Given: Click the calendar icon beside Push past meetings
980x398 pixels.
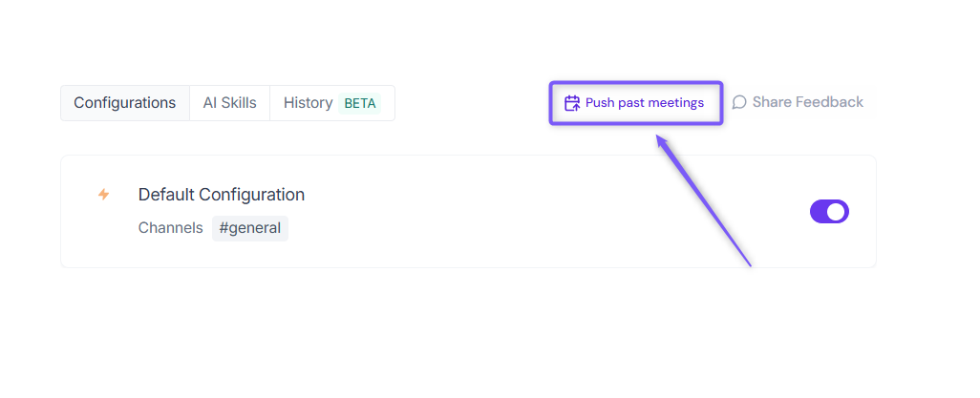Looking at the screenshot, I should 572,103.
